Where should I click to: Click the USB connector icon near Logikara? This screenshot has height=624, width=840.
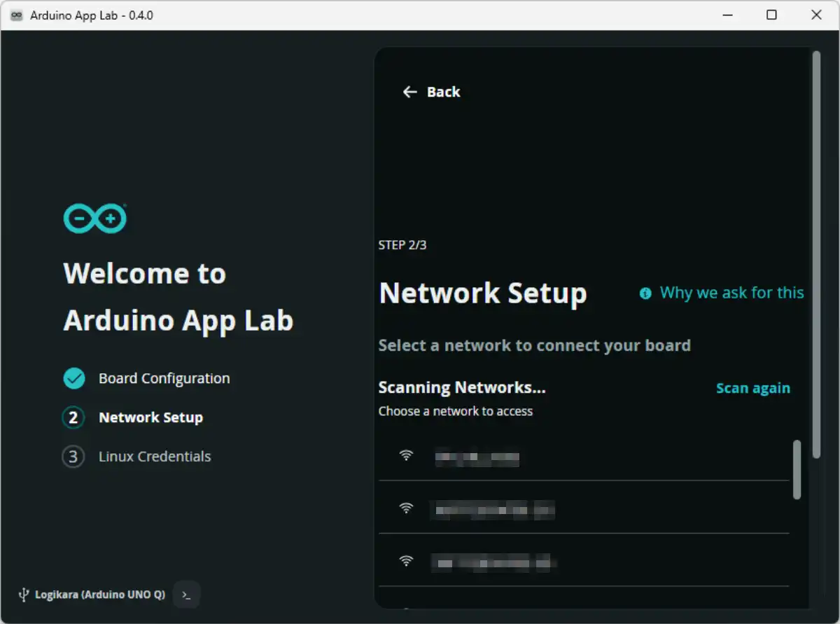pos(24,594)
